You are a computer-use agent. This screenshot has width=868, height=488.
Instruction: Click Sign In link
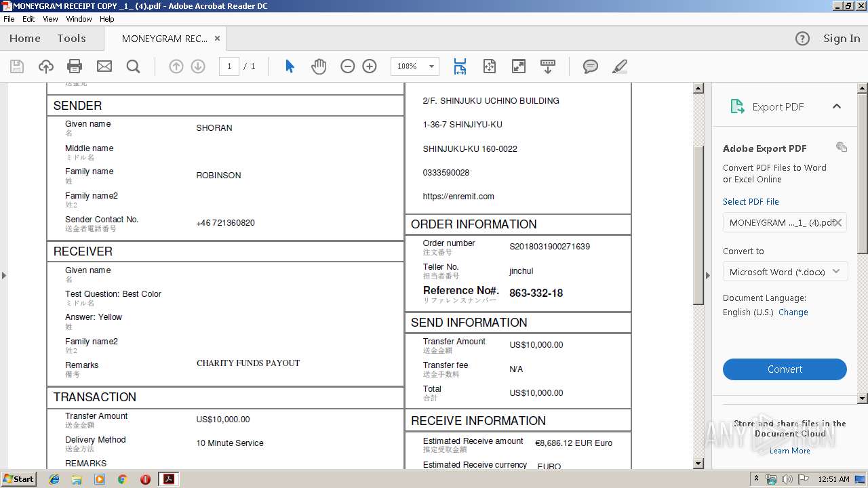pyautogui.click(x=842, y=39)
